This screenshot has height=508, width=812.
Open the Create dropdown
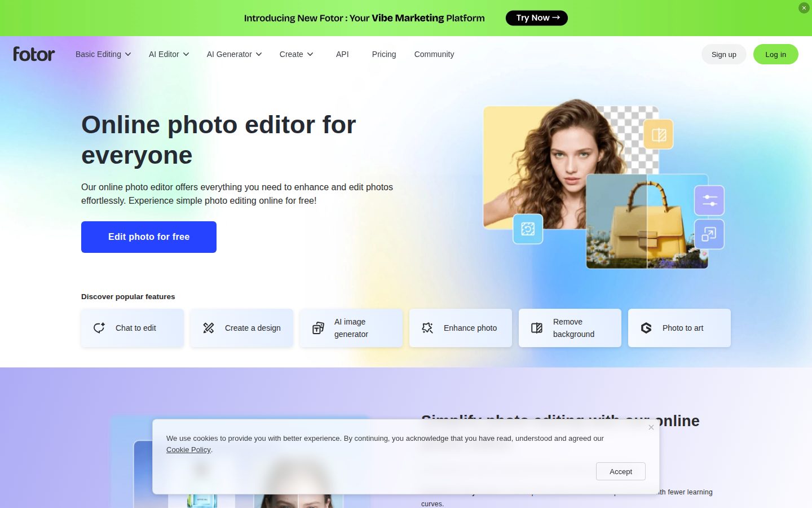click(297, 54)
